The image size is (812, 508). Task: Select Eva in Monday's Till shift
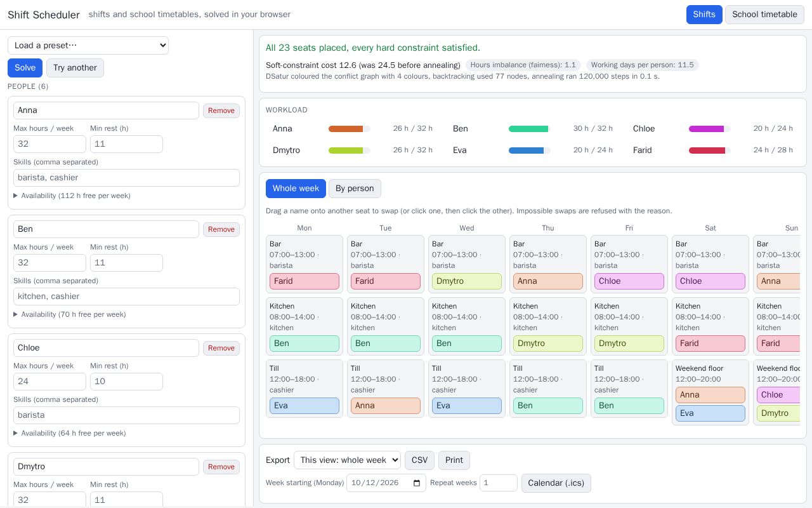[x=304, y=406]
